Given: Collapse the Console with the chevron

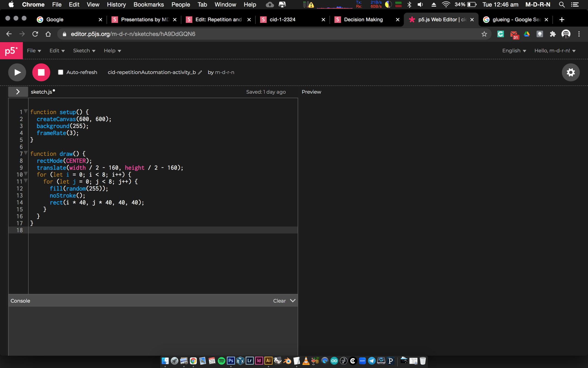Looking at the screenshot, I should [x=293, y=301].
